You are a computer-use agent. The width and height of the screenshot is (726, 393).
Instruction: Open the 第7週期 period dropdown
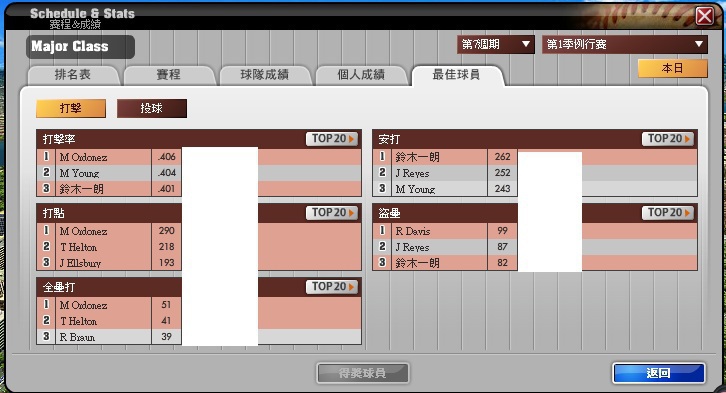click(495, 44)
